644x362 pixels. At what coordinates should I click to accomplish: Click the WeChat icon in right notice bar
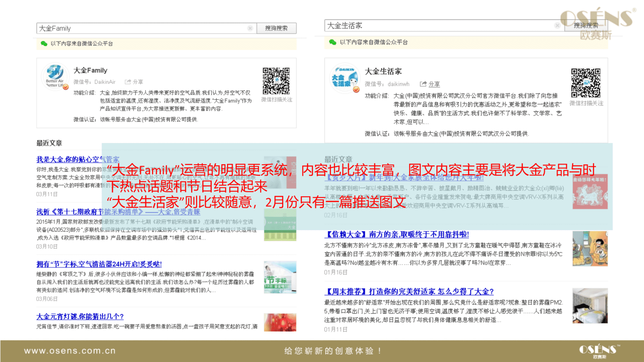333,42
